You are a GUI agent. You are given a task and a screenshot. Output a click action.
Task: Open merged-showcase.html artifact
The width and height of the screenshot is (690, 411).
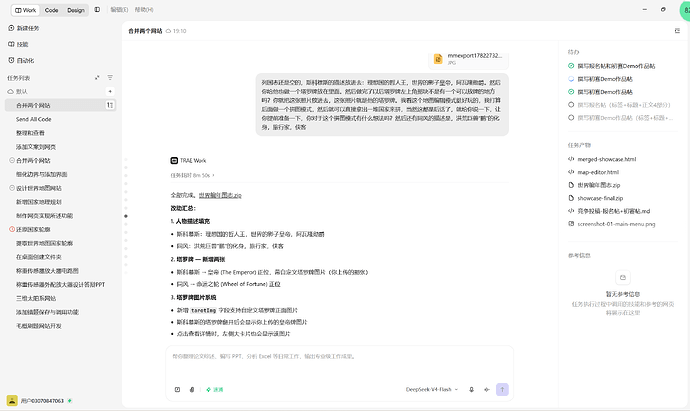click(x=606, y=159)
